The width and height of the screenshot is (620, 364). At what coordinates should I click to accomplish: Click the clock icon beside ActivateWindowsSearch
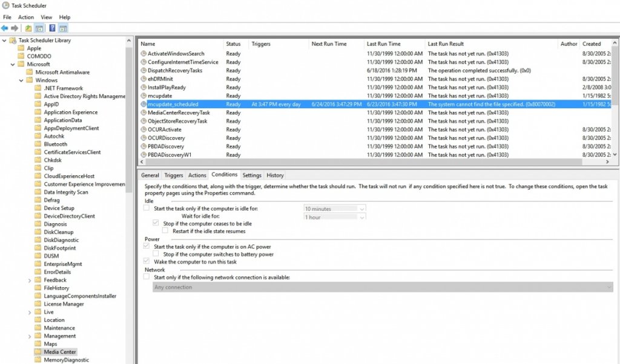click(x=143, y=53)
